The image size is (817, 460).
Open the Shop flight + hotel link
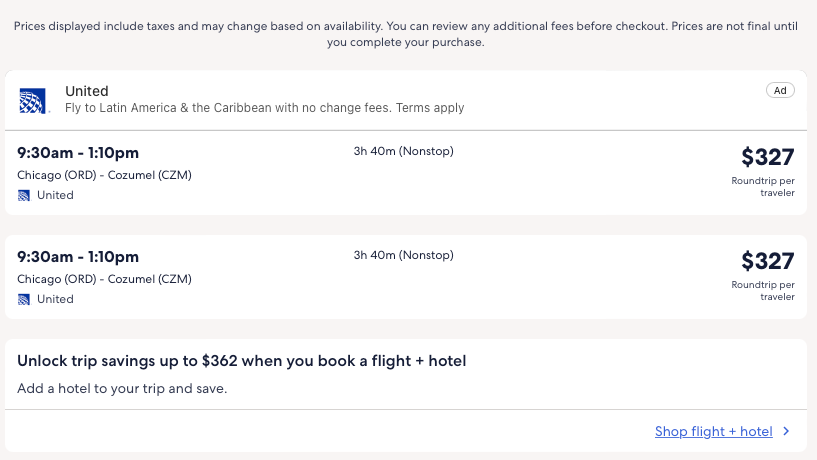click(713, 432)
